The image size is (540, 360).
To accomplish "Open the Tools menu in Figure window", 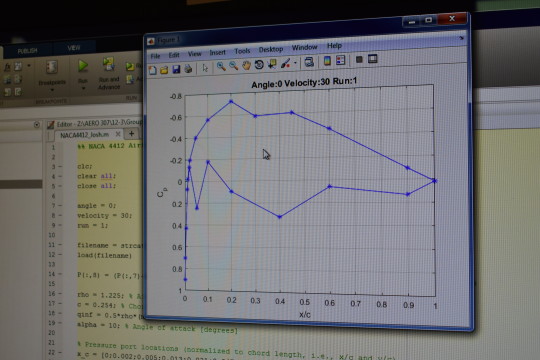I will point(242,51).
